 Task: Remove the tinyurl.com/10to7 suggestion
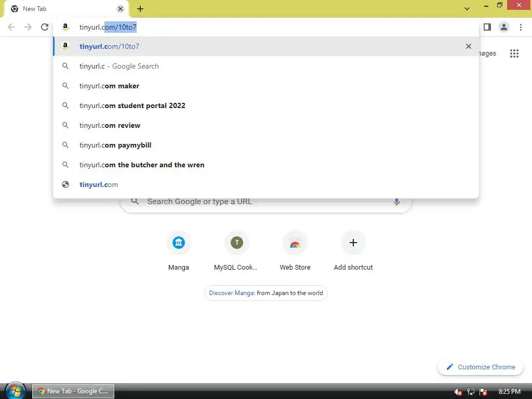point(469,46)
